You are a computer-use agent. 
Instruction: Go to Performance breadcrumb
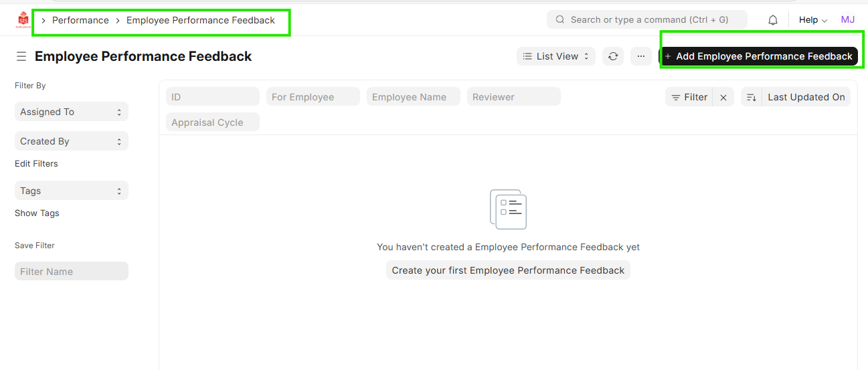pyautogui.click(x=80, y=21)
